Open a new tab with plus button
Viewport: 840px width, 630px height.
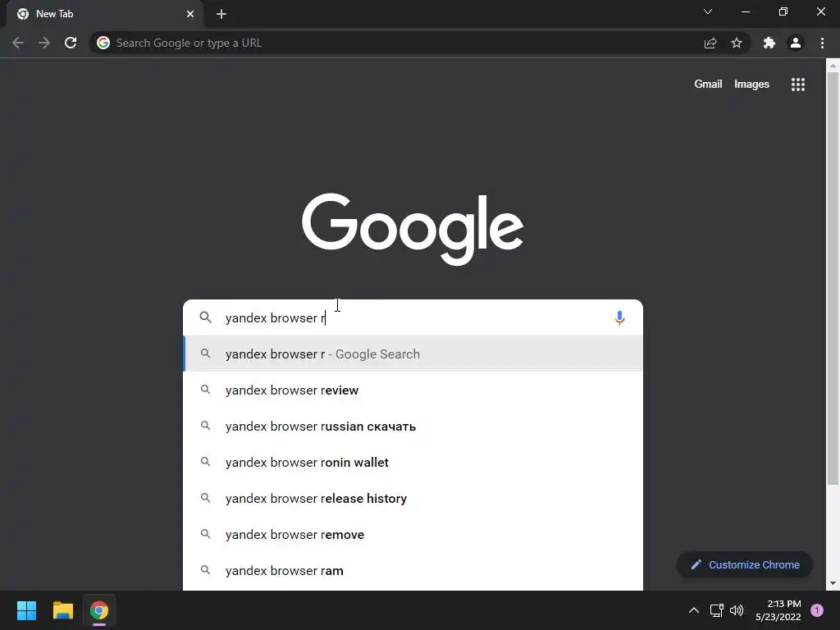pos(221,14)
